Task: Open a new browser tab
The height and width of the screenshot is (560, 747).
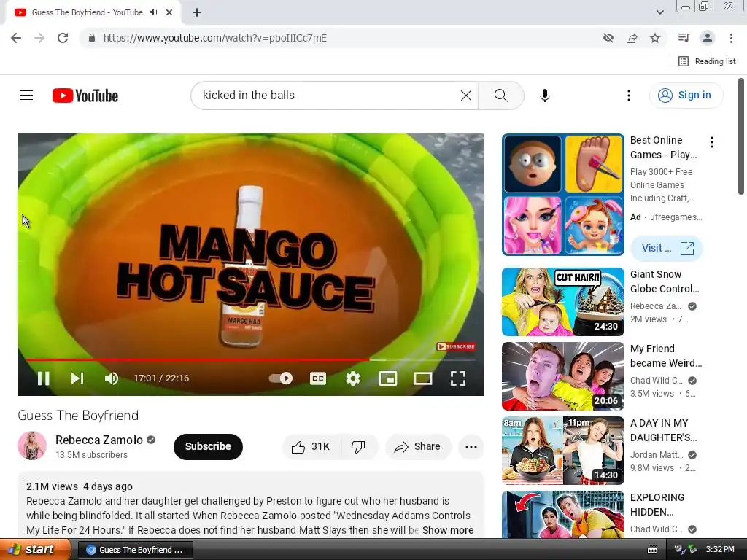Action: [x=197, y=12]
